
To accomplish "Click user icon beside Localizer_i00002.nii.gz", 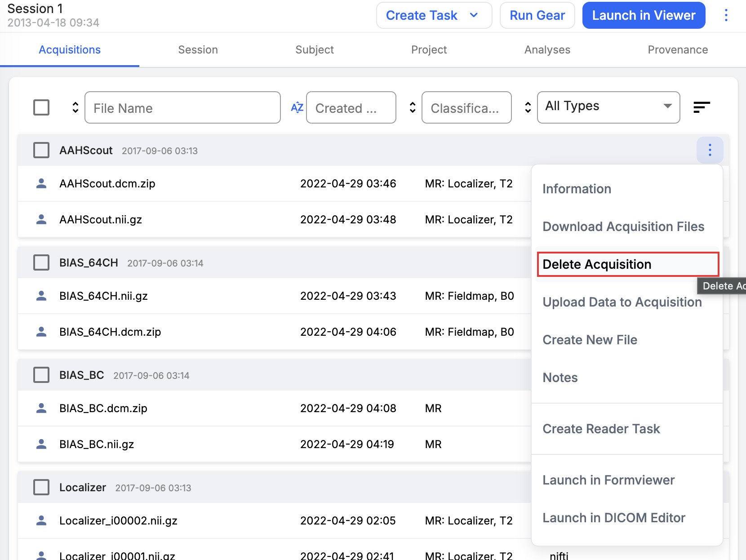I will tap(41, 520).
